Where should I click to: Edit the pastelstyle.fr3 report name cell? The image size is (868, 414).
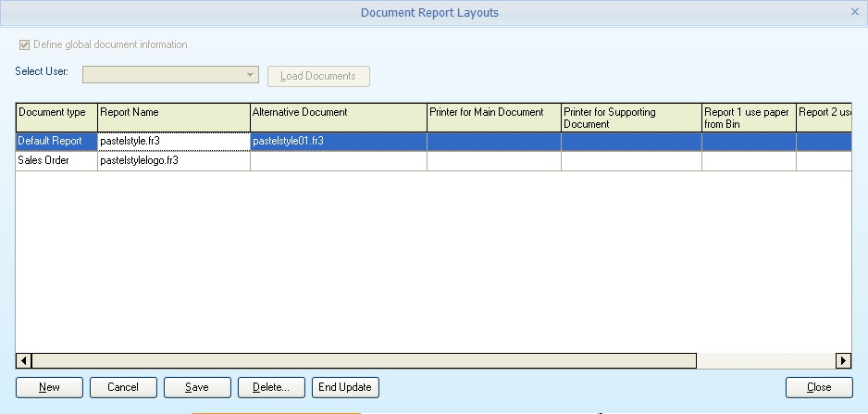[x=173, y=141]
